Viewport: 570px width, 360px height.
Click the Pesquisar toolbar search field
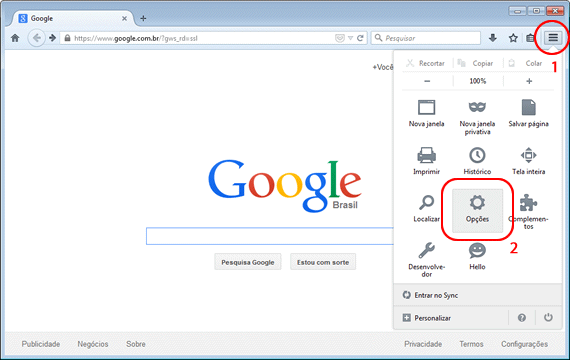coord(425,38)
